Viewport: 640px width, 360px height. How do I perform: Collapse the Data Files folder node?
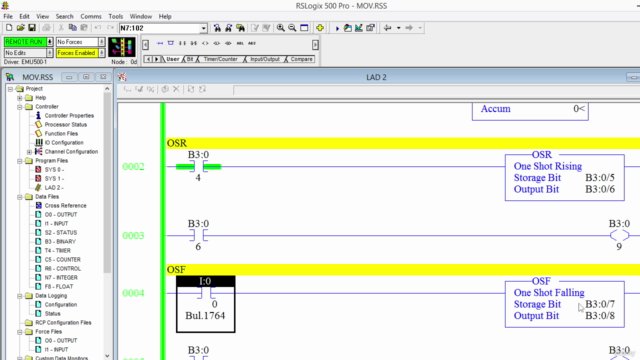point(20,197)
